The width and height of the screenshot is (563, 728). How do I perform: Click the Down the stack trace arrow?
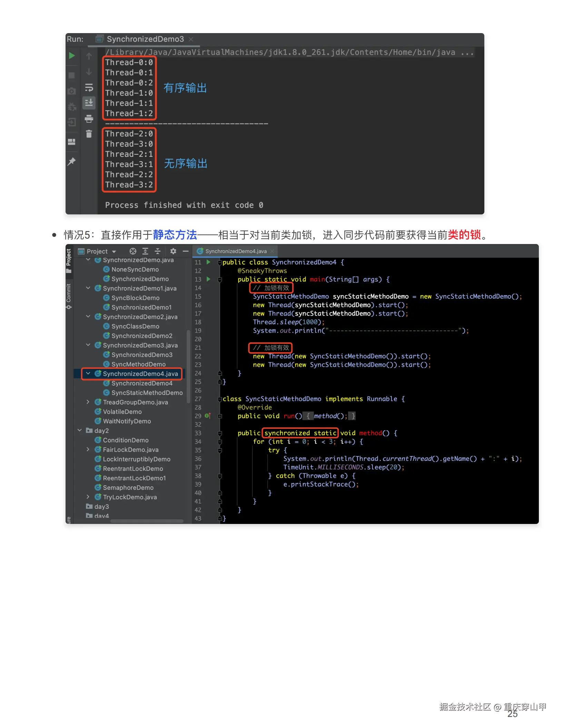(89, 72)
